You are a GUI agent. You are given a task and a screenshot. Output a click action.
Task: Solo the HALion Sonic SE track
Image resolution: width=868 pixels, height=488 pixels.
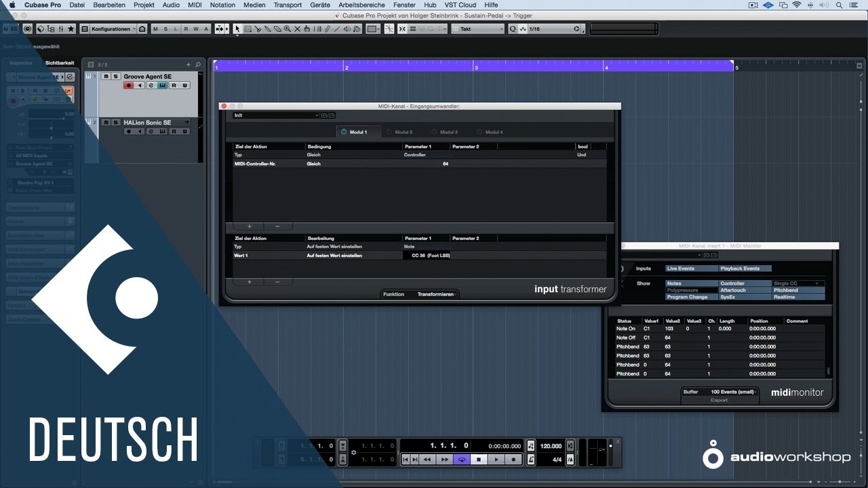click(115, 123)
